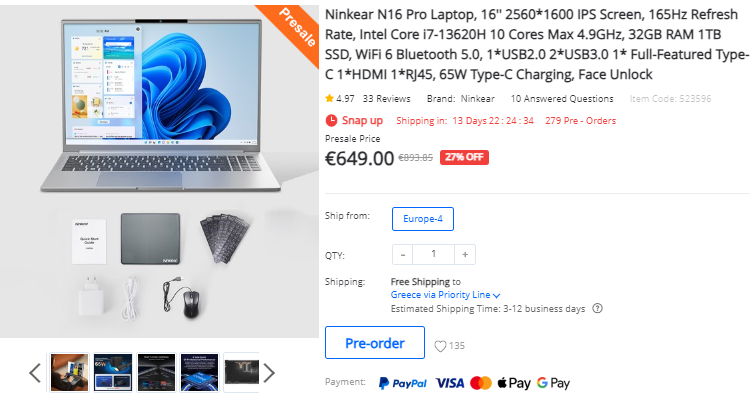Click the shipping time help question icon
This screenshot has height=401, width=750.
point(597,308)
